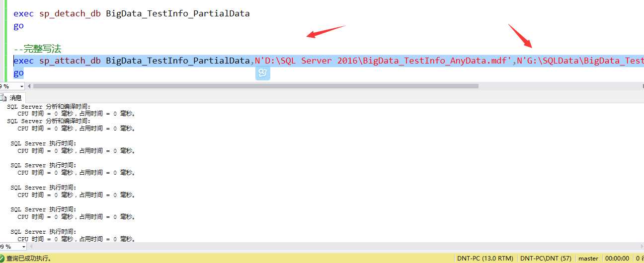This screenshot has width=644, height=263.
Task: Click the editor scrollbar's left arrow
Action: 29,86
